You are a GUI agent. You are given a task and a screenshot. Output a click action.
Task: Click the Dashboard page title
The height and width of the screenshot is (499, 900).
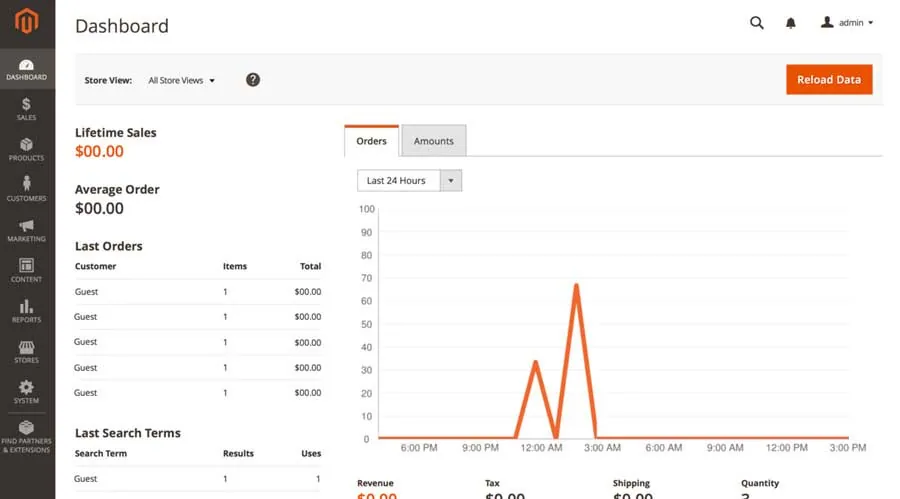pos(122,26)
